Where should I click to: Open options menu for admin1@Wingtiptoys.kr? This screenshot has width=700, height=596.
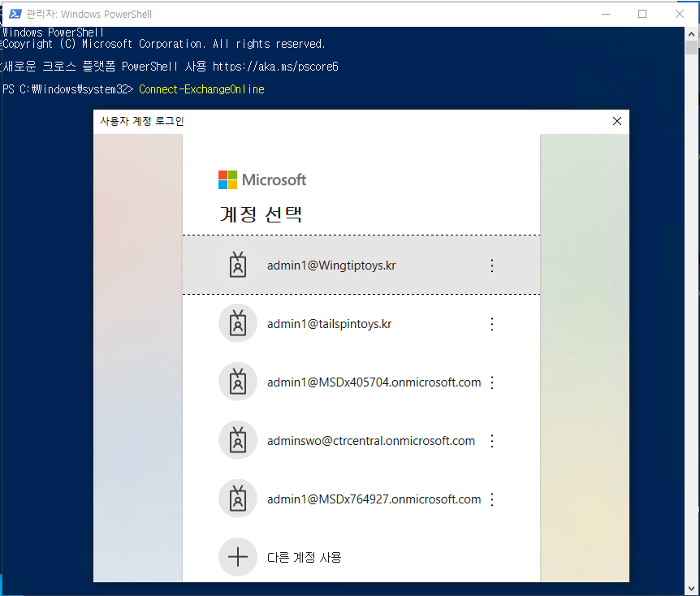click(492, 266)
